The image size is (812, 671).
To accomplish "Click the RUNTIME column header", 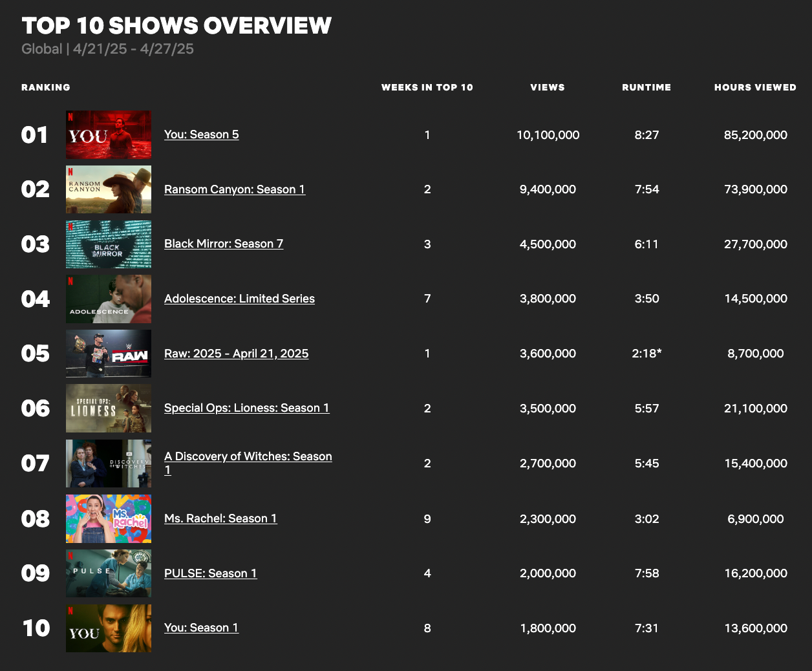I will coord(646,87).
